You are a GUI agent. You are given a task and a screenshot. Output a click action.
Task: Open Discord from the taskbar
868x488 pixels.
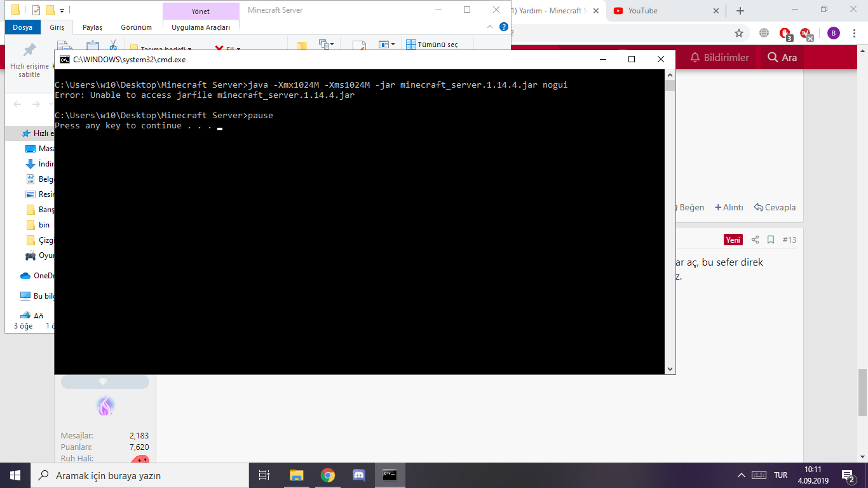(358, 475)
